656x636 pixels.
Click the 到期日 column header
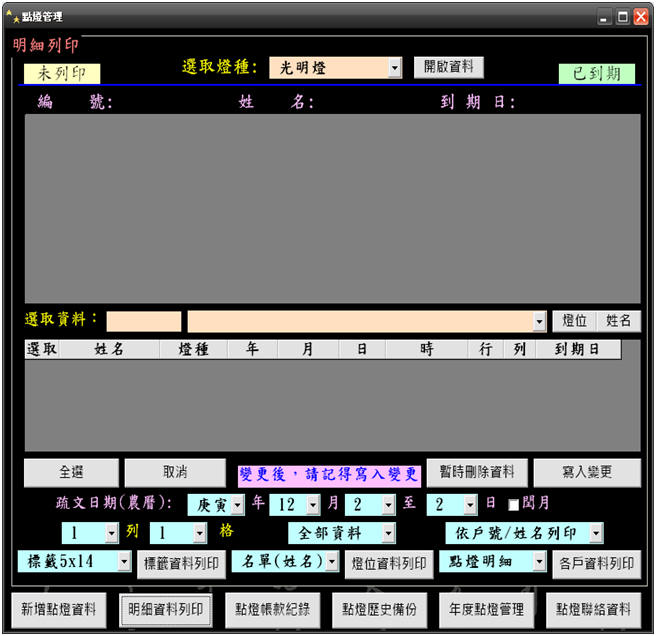[x=578, y=349]
